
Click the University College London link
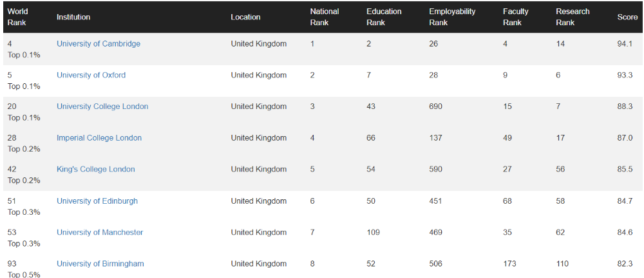tap(102, 106)
